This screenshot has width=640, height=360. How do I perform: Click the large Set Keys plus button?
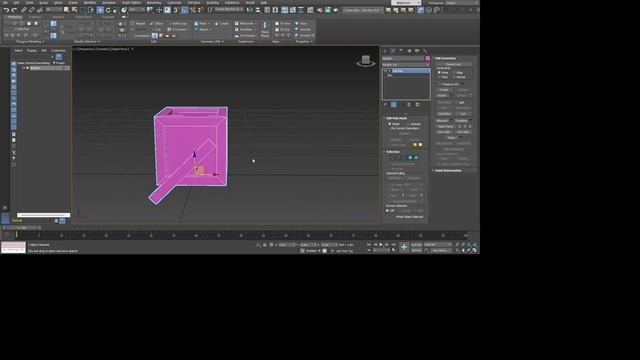coord(404,247)
